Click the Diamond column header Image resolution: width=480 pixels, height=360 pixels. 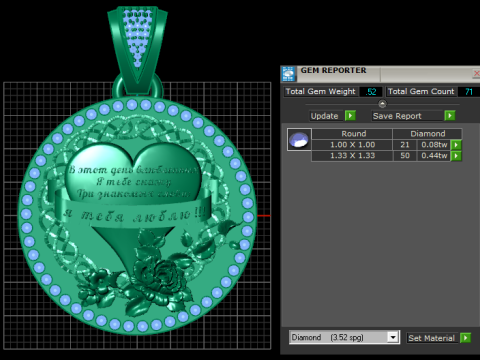[427, 134]
